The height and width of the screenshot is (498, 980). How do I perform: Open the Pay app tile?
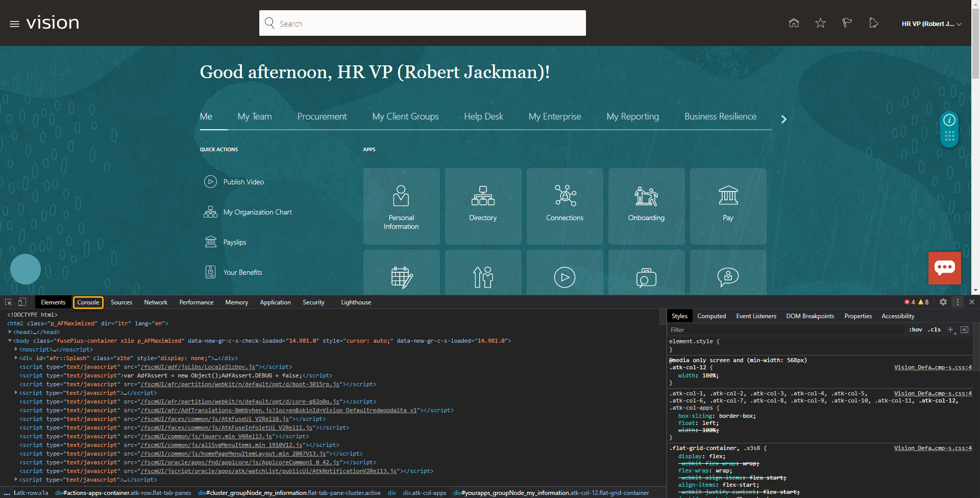[x=728, y=206]
